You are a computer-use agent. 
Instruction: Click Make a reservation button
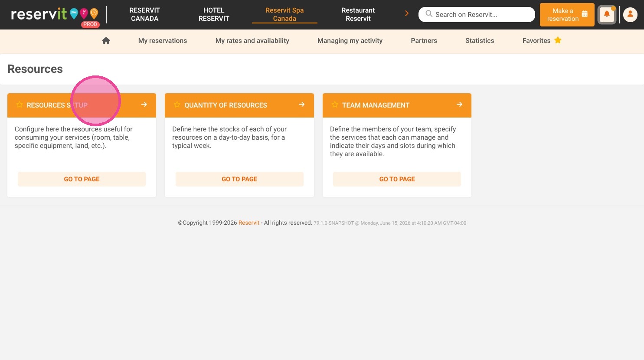click(x=567, y=15)
